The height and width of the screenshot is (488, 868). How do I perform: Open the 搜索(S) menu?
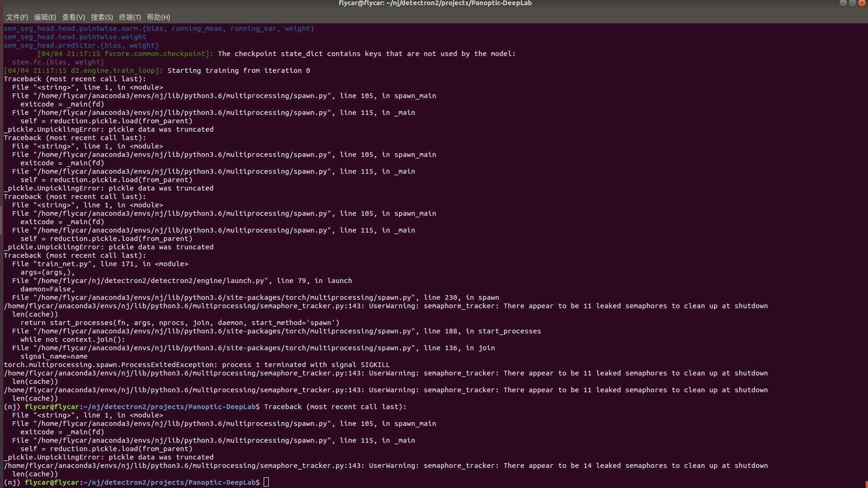pyautogui.click(x=102, y=17)
